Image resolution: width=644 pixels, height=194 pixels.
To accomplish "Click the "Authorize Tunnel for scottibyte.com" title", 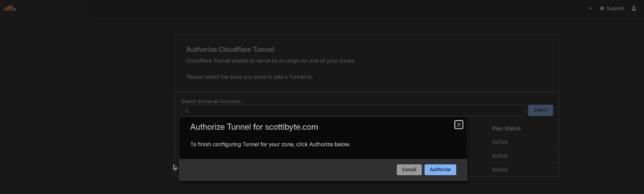I will (254, 127).
